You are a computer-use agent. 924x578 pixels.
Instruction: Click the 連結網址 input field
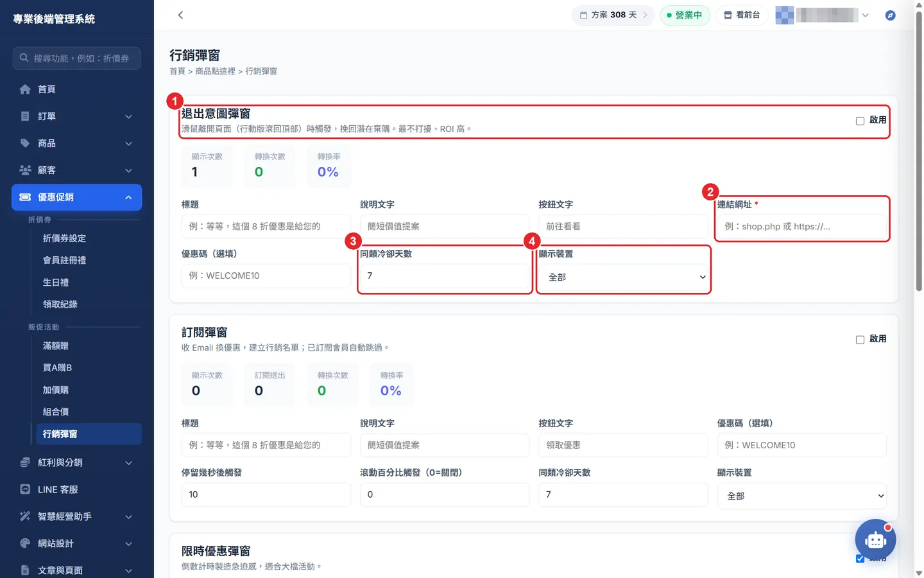(801, 226)
